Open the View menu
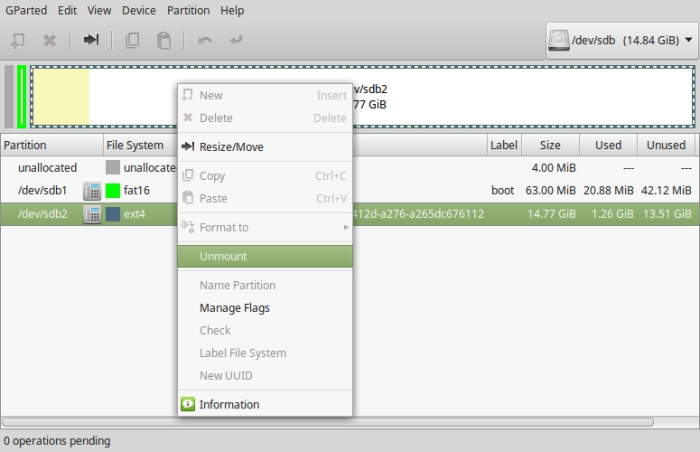The width and height of the screenshot is (700, 452). click(99, 10)
